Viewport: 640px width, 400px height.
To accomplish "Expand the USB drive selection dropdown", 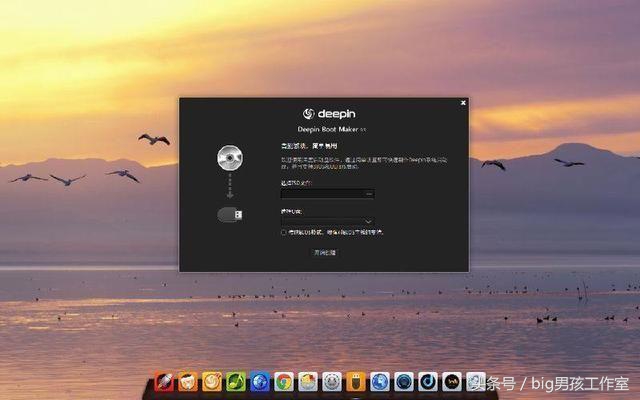I will point(368,221).
